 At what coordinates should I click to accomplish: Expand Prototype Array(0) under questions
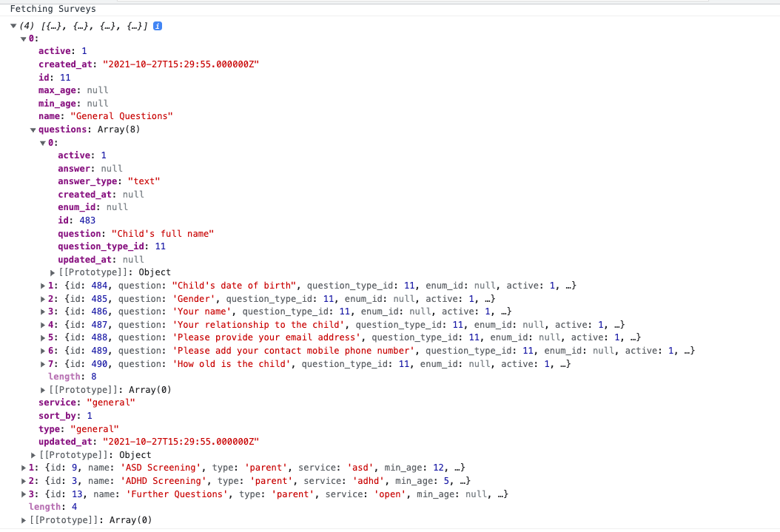coord(43,390)
